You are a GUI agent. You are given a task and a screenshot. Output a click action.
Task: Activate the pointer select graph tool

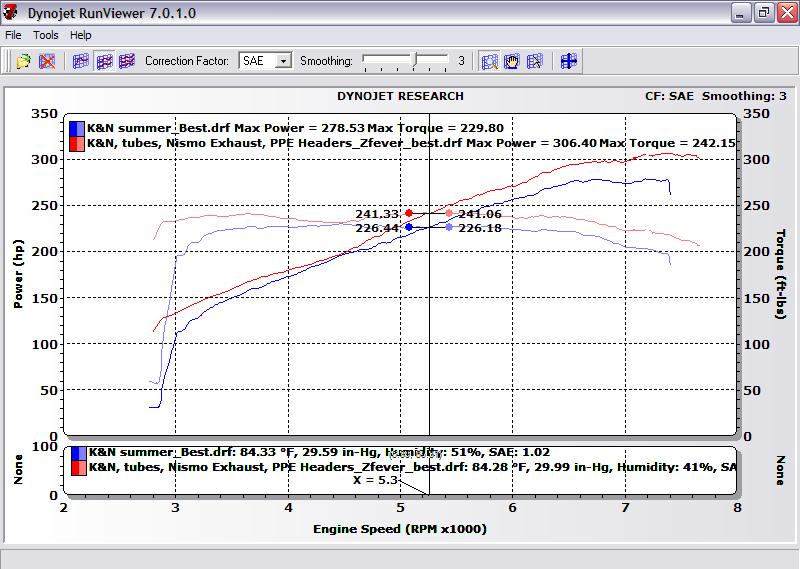tap(535, 61)
